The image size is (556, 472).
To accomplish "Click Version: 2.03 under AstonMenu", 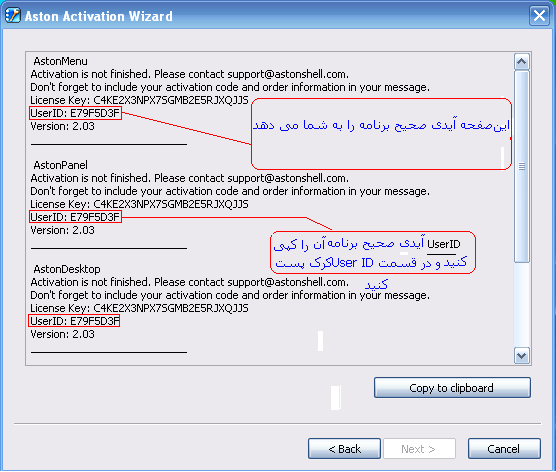I will coord(62,126).
